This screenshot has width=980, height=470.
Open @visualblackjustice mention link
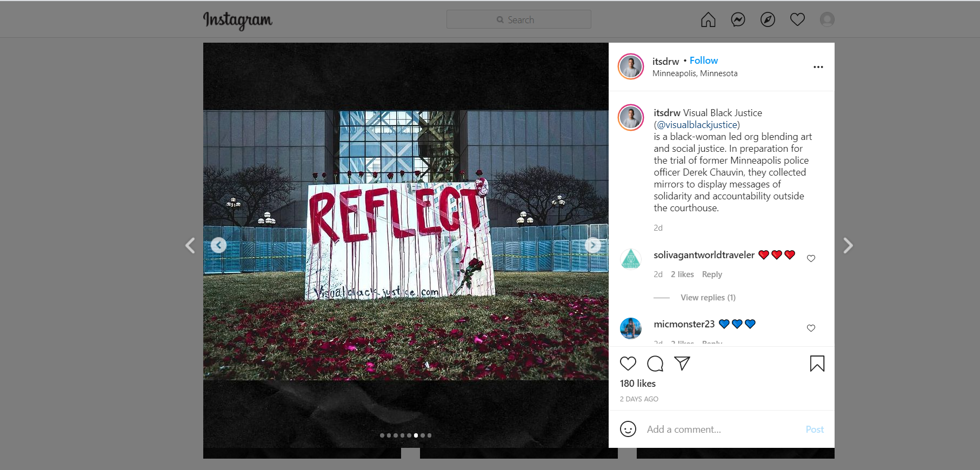697,125
